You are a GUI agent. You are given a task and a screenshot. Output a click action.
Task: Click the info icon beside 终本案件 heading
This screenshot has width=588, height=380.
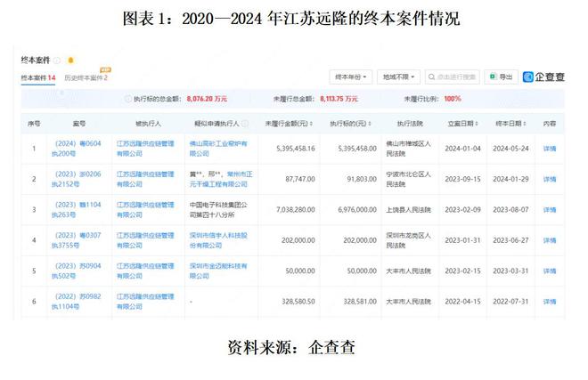[x=57, y=61]
